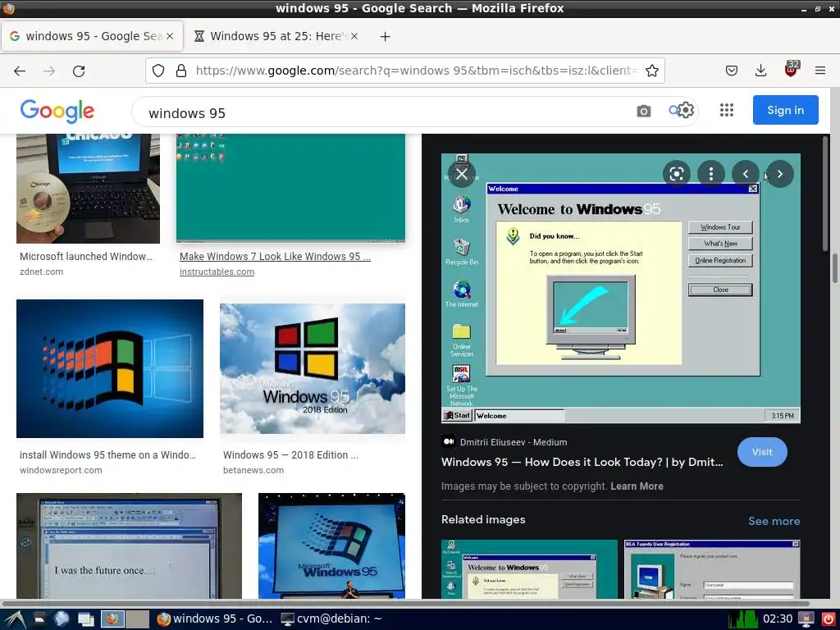Open the three-dot options on preview image

tap(711, 174)
